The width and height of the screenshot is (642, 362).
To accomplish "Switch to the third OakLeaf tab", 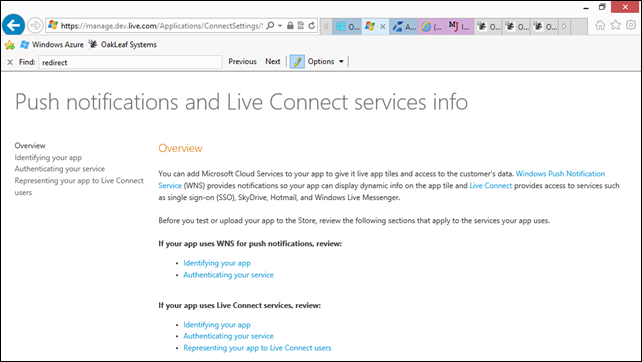I will (545, 27).
